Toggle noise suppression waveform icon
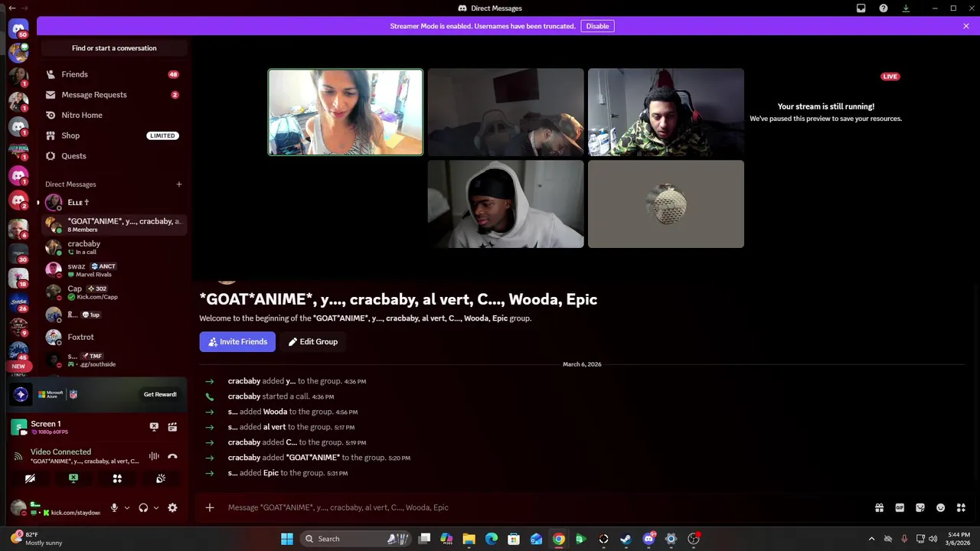980x551 pixels. coord(154,456)
